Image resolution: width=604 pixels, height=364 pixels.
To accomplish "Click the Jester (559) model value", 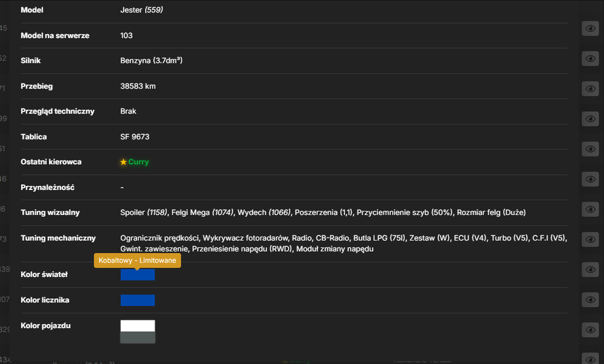I will click(x=141, y=10).
